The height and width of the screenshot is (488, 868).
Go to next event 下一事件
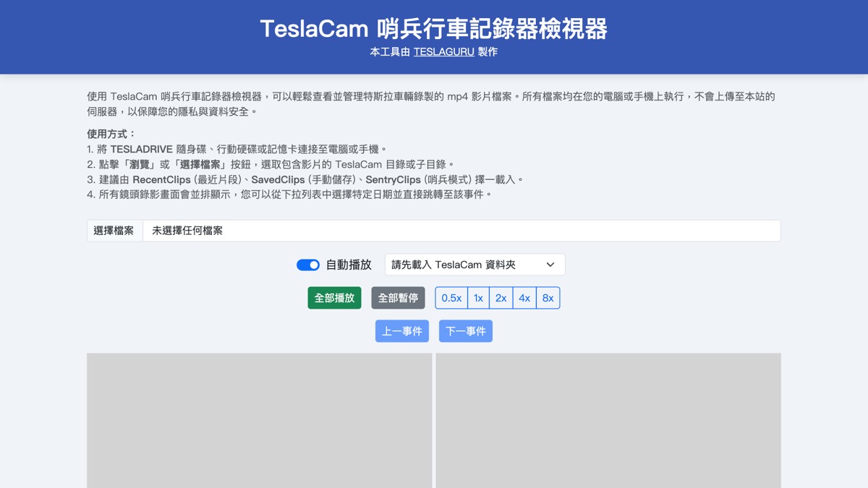pyautogui.click(x=466, y=331)
